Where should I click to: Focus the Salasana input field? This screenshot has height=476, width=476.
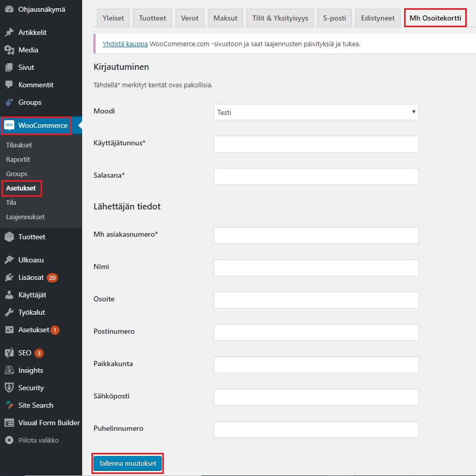(x=316, y=176)
